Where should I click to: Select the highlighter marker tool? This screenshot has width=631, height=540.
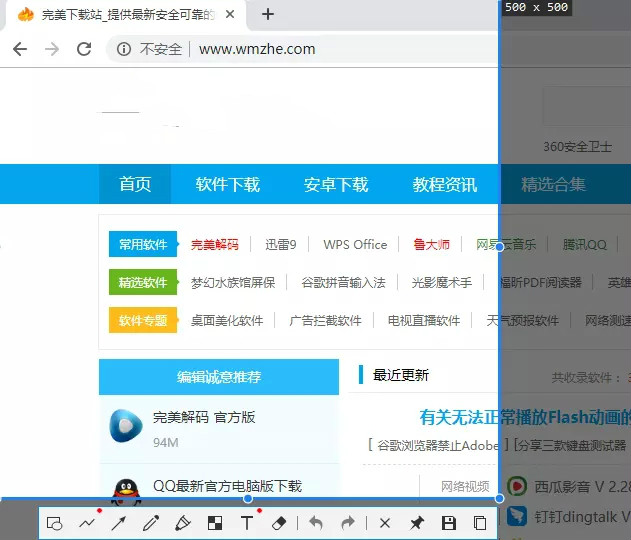(183, 523)
